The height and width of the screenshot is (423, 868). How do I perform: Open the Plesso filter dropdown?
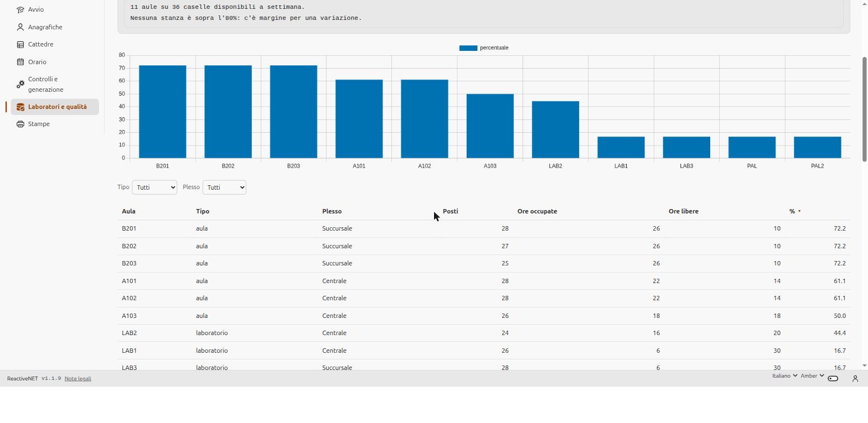coord(224,187)
